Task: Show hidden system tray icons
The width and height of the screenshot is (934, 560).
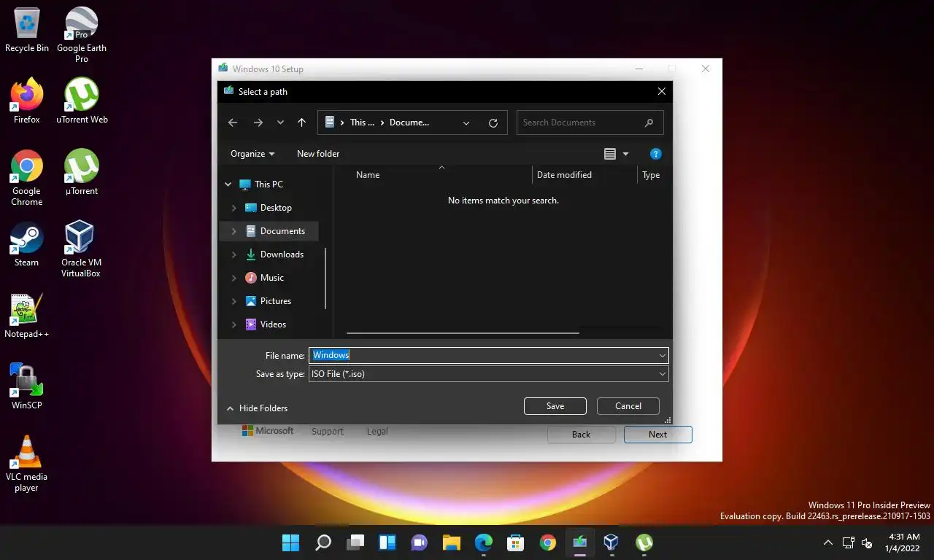Action: click(x=827, y=542)
